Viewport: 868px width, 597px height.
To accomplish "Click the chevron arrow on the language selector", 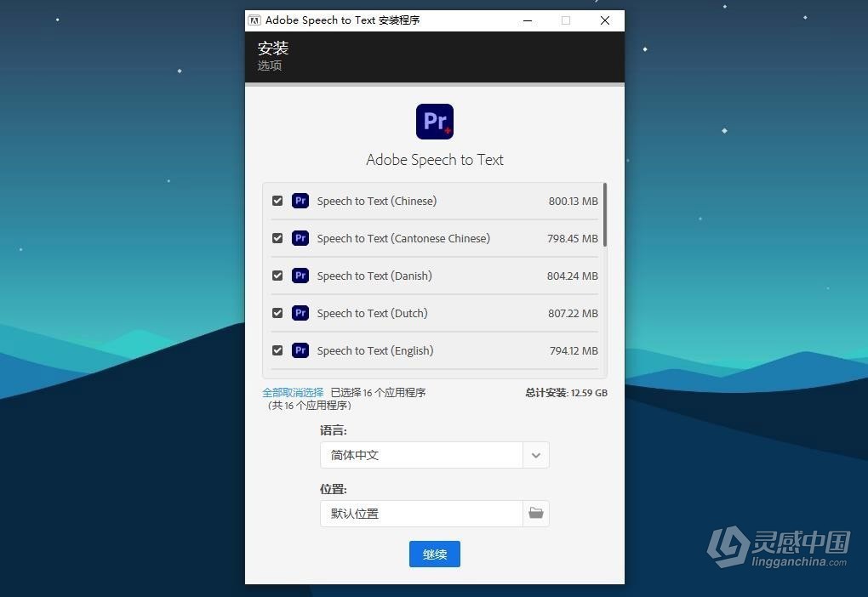I will [535, 455].
